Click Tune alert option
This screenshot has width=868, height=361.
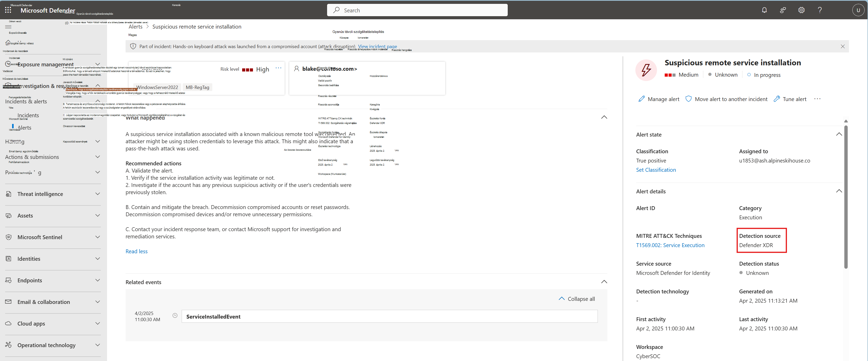click(x=790, y=99)
